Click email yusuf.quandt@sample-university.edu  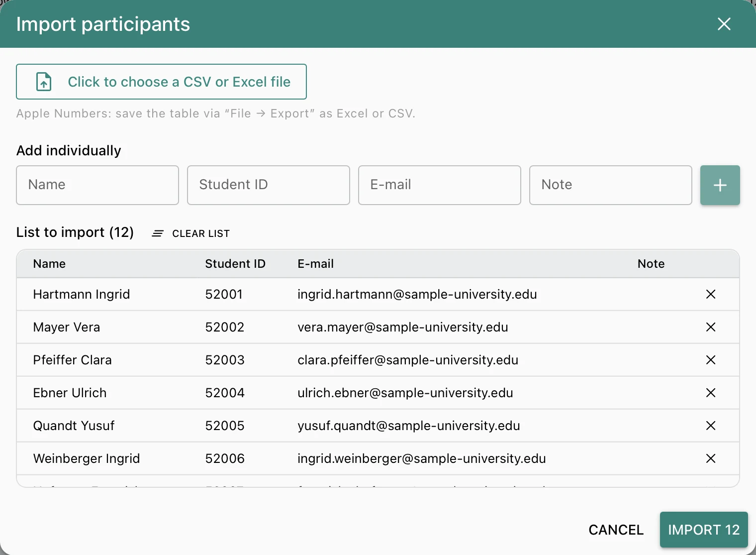tap(409, 426)
